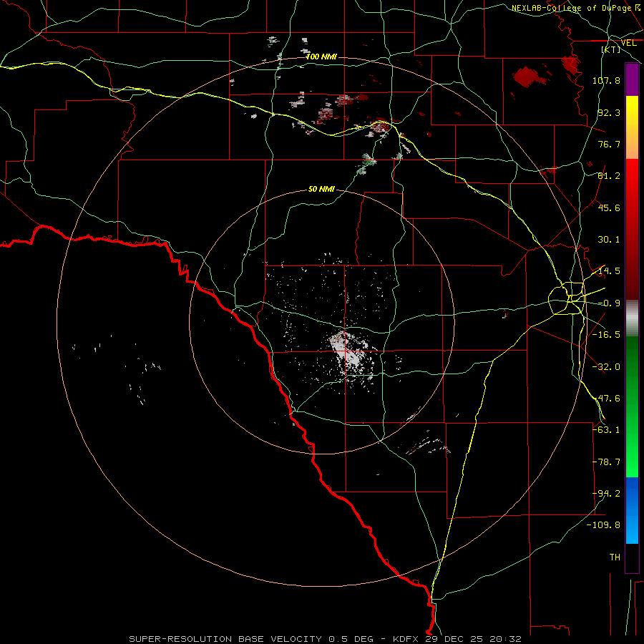This screenshot has height=644, width=644.
Task: Click the 100 NMI range ring label
Action: pyautogui.click(x=321, y=57)
